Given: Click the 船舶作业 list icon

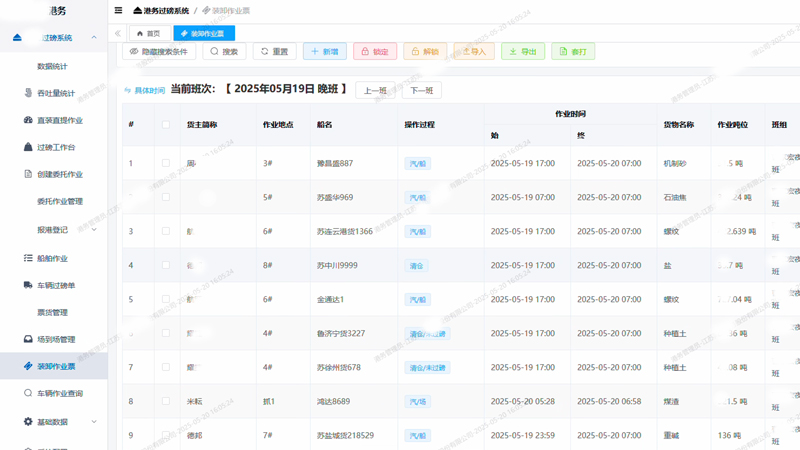Looking at the screenshot, I should (28, 258).
